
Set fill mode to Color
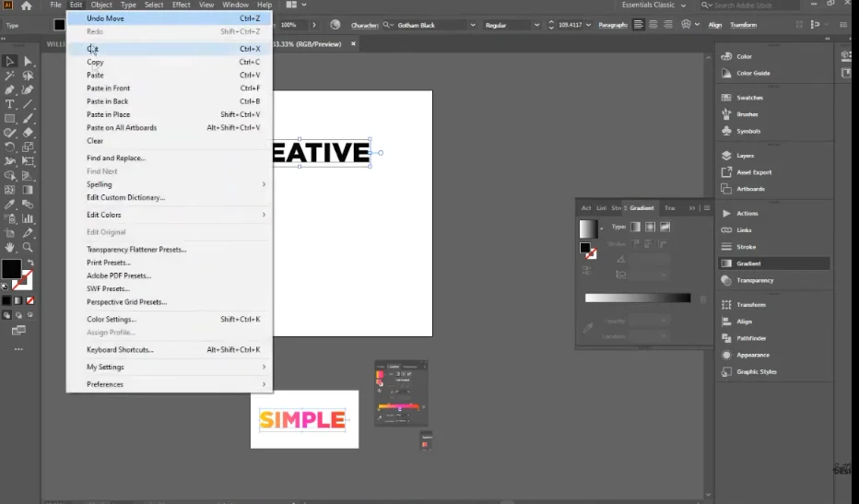6,300
